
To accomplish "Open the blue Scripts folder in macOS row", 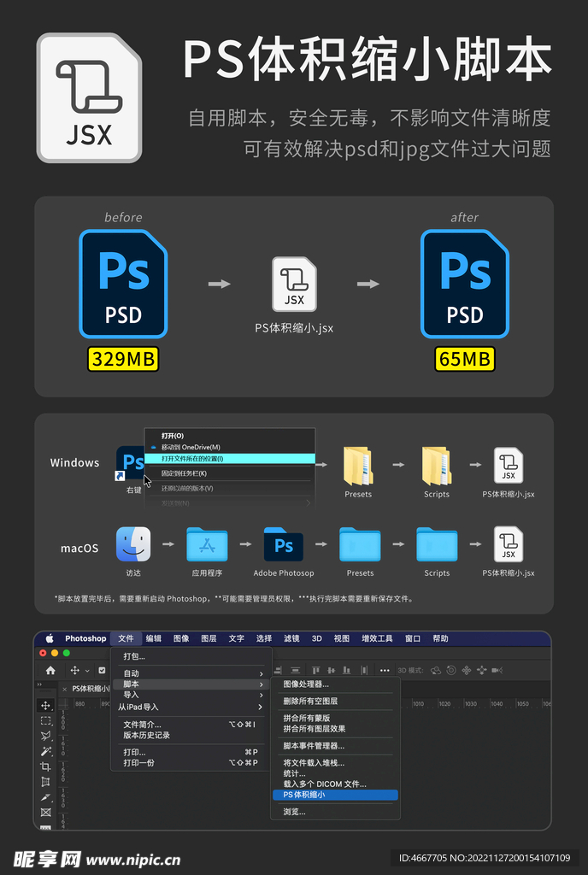I will coord(437,544).
